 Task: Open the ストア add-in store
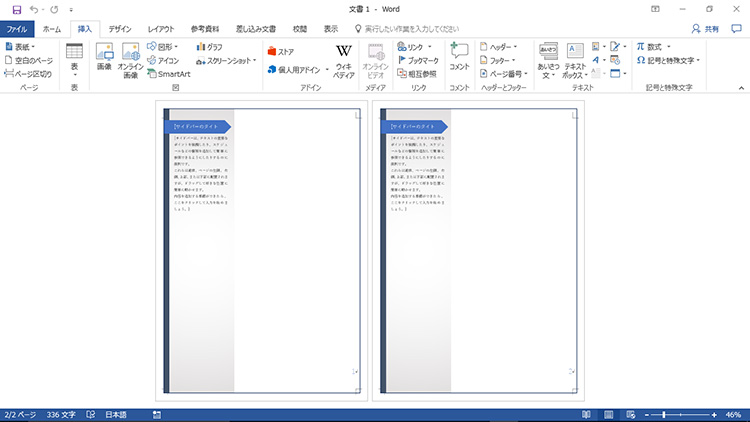[281, 51]
